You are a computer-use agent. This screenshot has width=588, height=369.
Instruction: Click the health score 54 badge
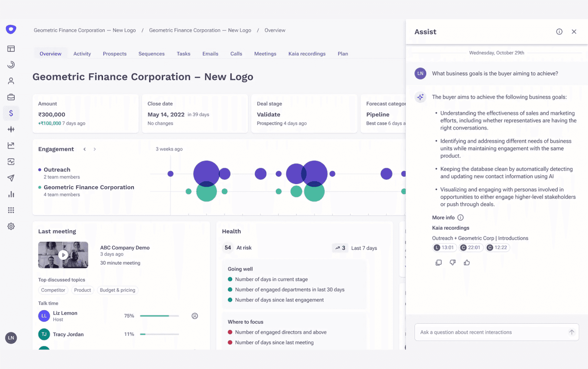(228, 248)
